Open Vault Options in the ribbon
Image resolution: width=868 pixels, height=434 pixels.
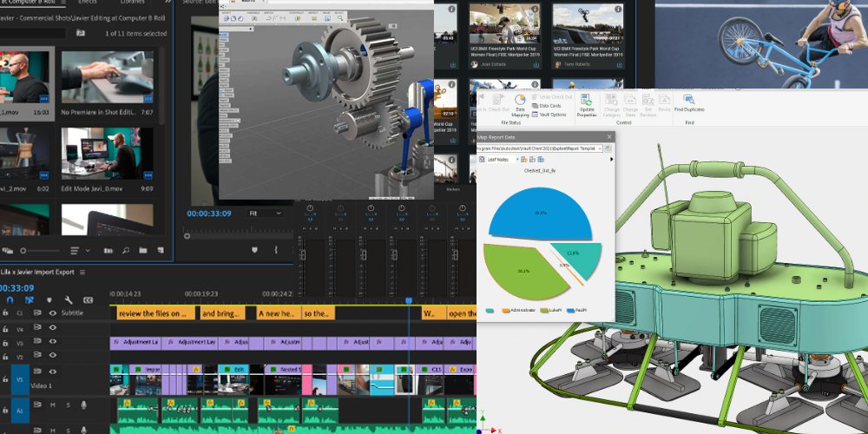pos(551,115)
